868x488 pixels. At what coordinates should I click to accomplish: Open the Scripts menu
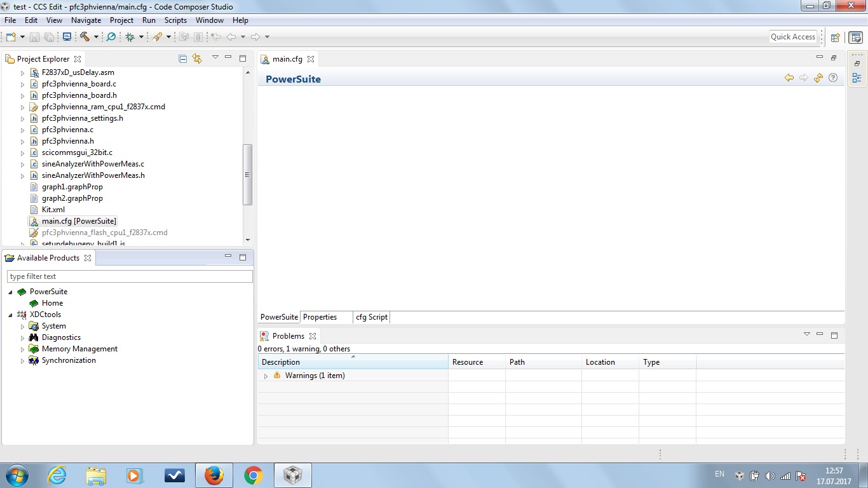(175, 20)
